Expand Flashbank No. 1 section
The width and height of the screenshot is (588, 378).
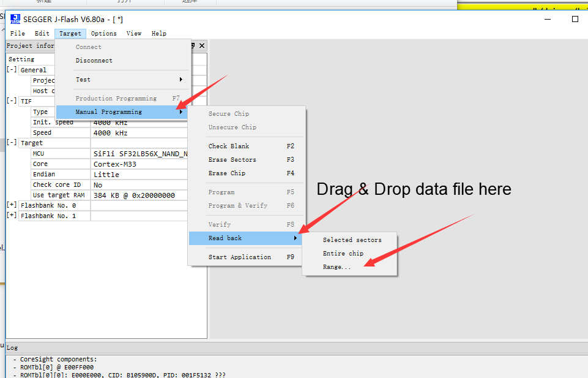(x=12, y=216)
